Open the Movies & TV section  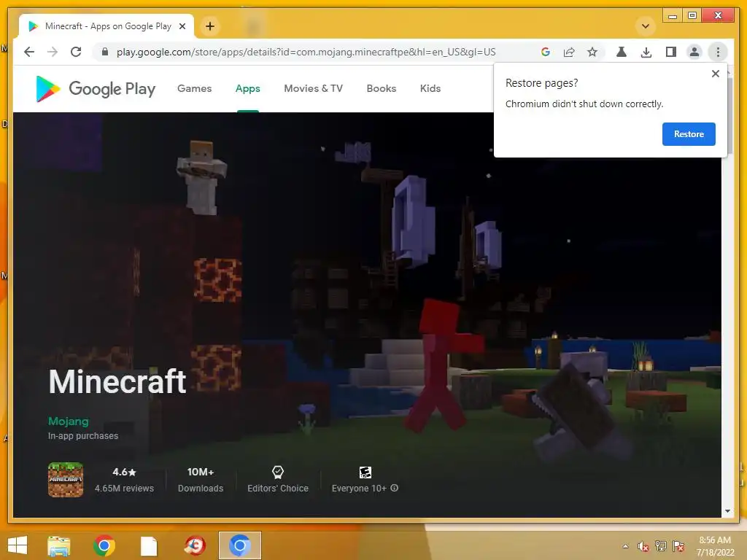tap(313, 88)
